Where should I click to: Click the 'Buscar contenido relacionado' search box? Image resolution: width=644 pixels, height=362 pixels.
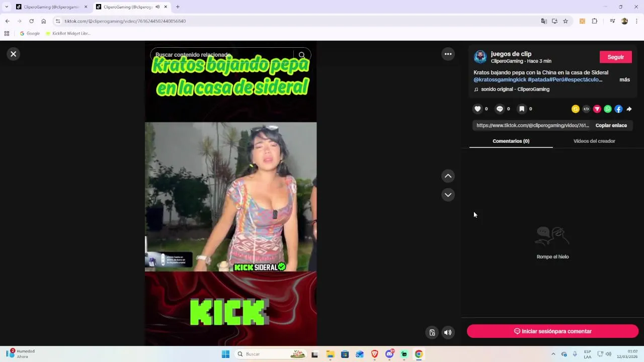221,55
